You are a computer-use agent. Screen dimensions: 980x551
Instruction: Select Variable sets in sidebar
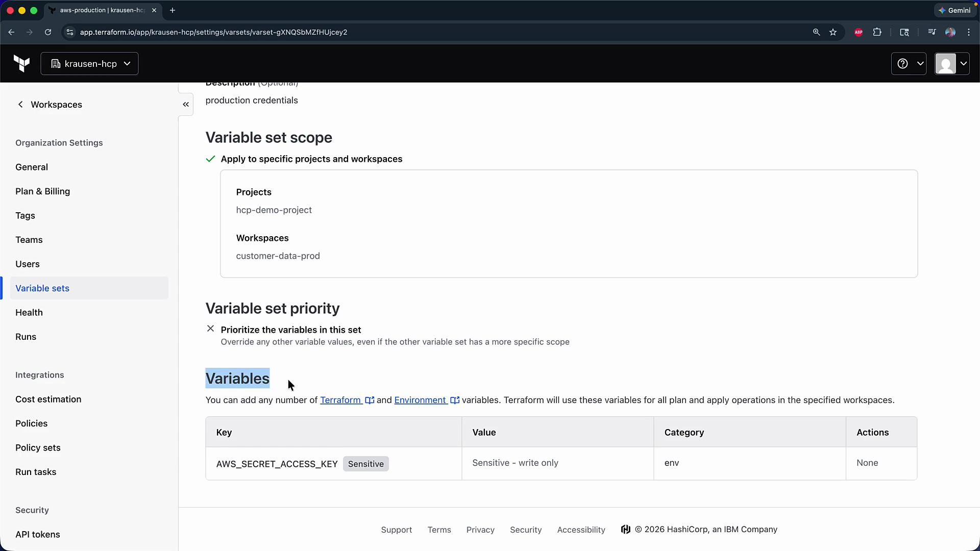(89, 288)
